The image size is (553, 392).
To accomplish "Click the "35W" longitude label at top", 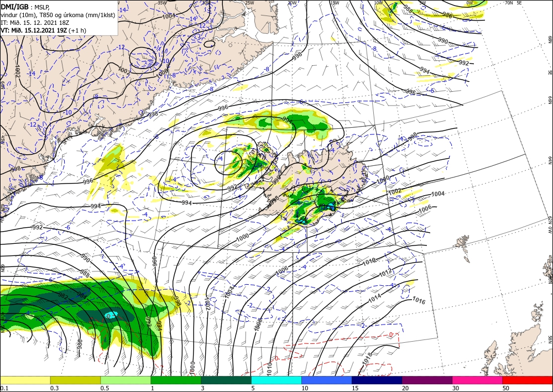I will [x=162, y=3].
